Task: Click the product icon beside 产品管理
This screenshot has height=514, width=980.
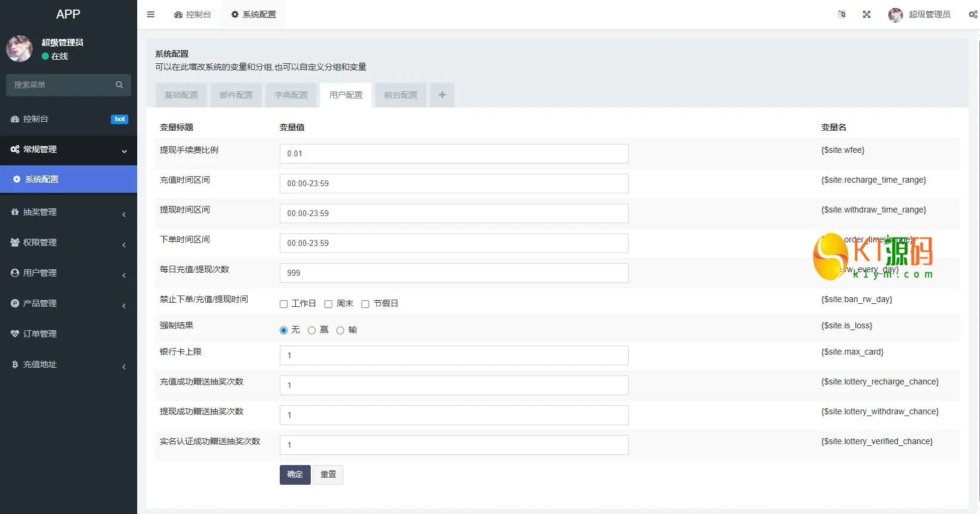Action: pos(15,303)
